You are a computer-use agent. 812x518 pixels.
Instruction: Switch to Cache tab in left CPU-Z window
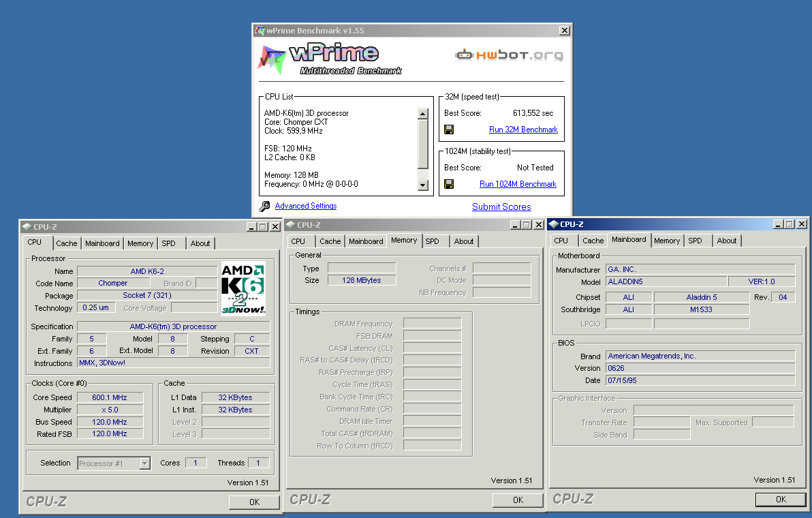point(66,243)
